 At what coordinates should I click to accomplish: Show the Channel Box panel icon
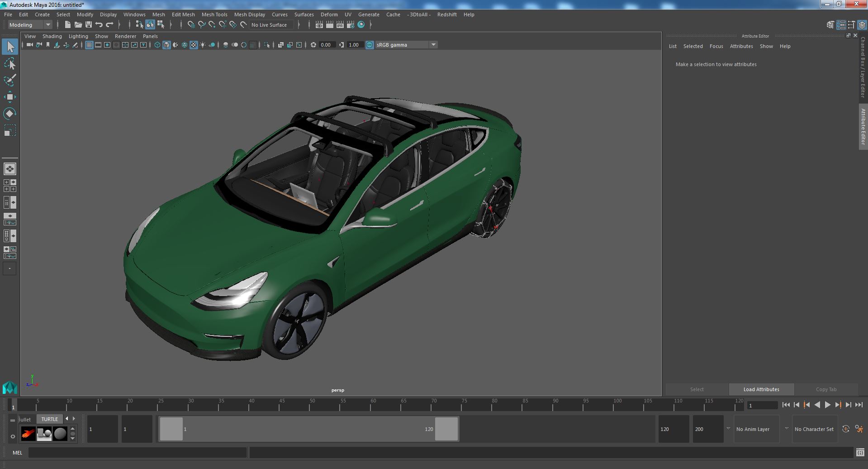tap(862, 25)
